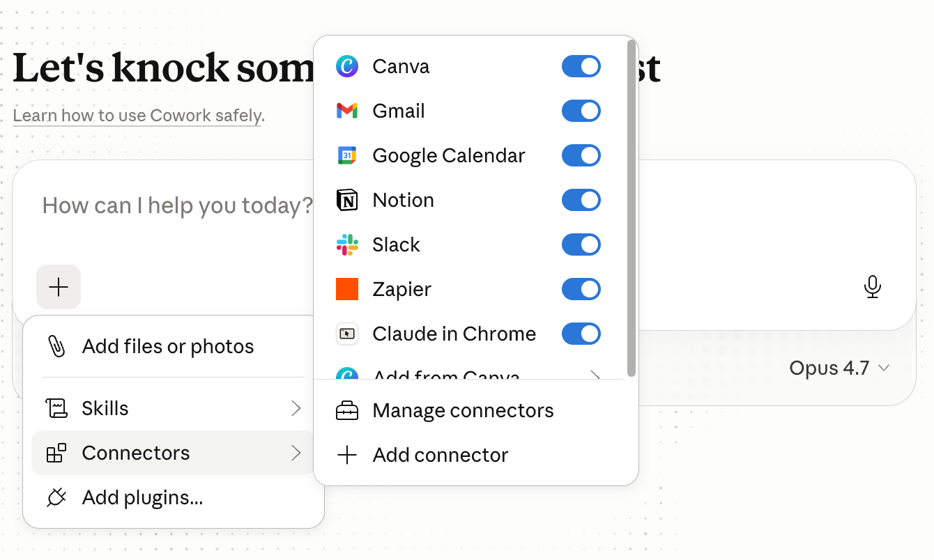The height and width of the screenshot is (560, 934).
Task: Turn off the Gmail connector switch
Action: (x=581, y=111)
